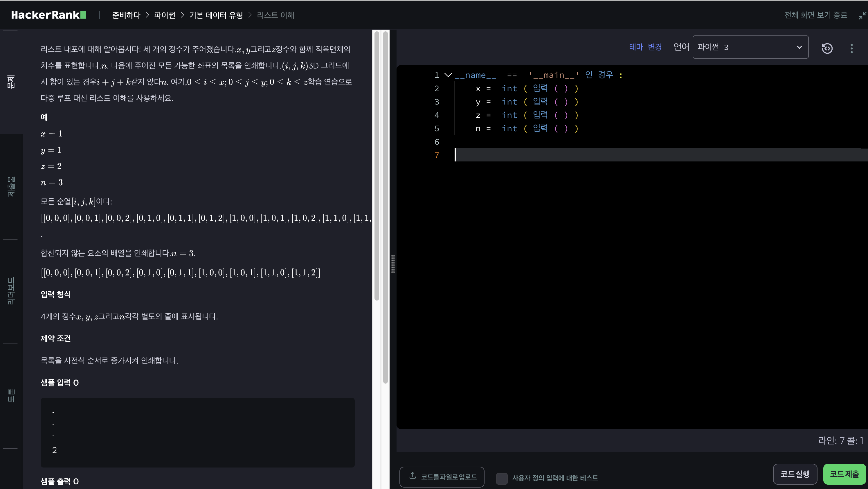The height and width of the screenshot is (489, 868).
Task: Click the 파이썬 breadcrumb link
Action: [164, 15]
